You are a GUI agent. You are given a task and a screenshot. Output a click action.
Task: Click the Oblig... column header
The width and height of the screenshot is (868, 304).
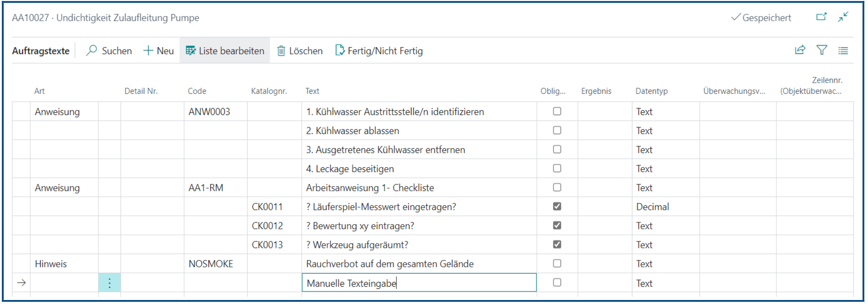(x=553, y=91)
